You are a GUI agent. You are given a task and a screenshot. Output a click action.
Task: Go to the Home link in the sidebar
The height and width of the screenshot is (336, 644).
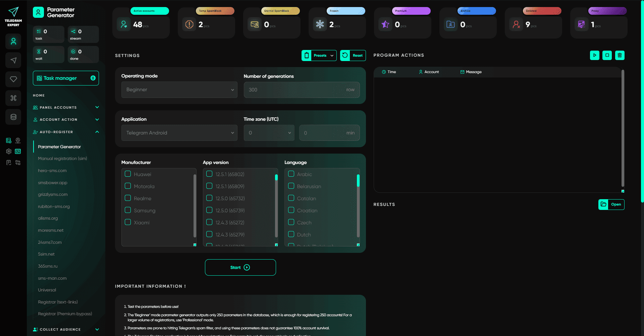[x=39, y=96]
